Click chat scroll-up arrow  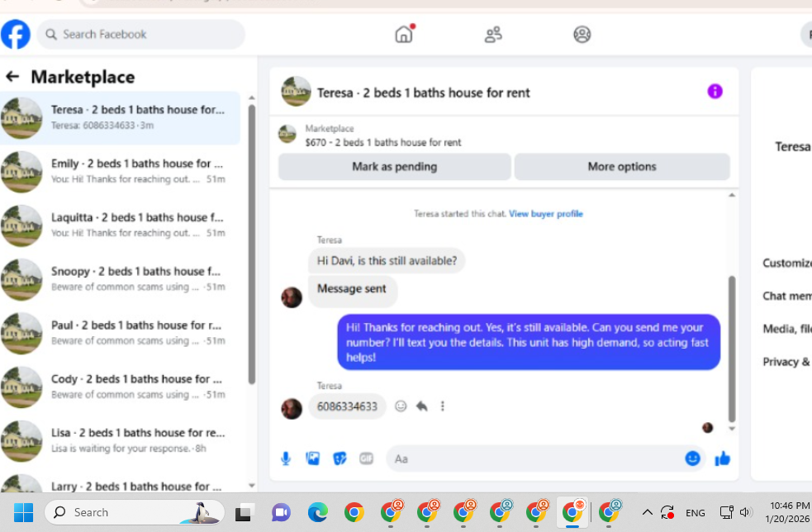tap(732, 195)
